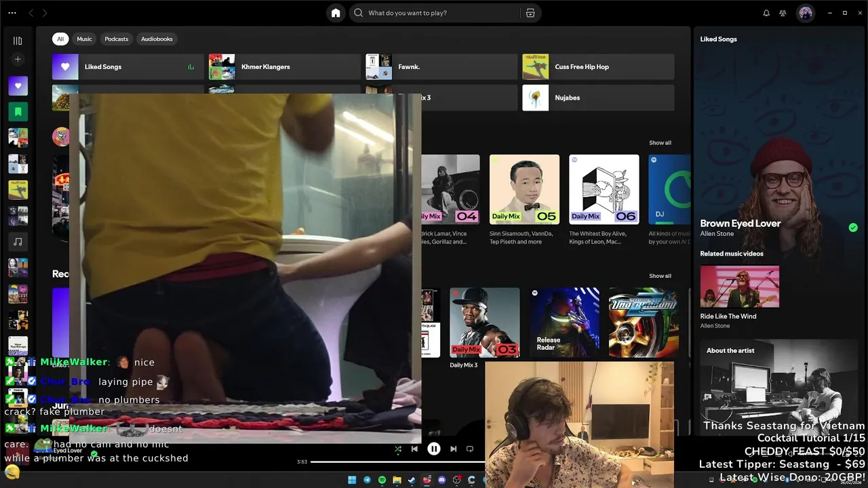Select the Music filter chip
Image resolution: width=868 pixels, height=488 pixels.
[84, 39]
